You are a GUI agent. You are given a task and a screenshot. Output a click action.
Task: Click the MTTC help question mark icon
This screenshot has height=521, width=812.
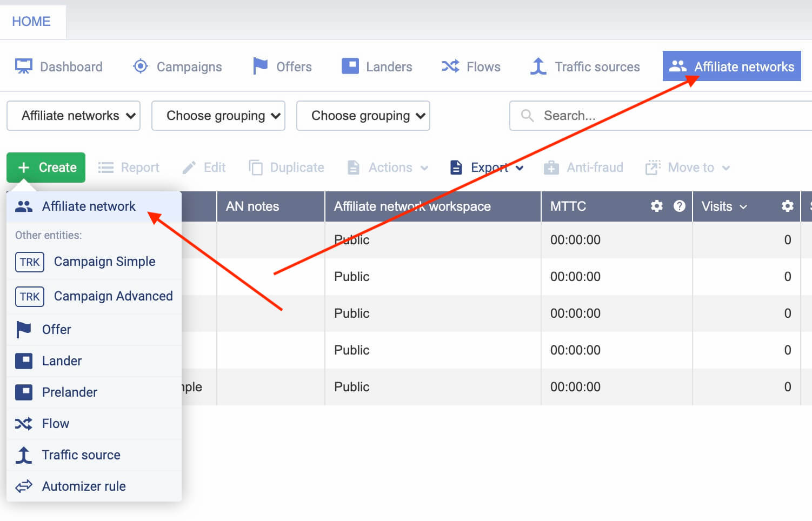pos(679,206)
